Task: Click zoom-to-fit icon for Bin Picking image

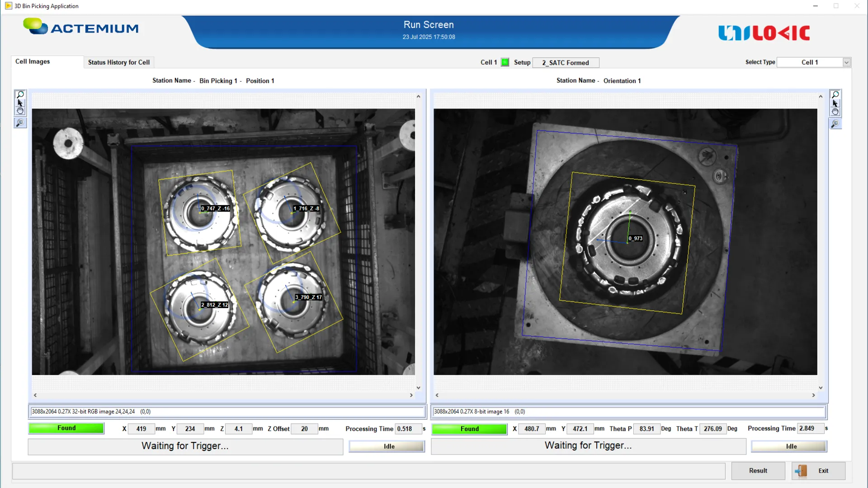Action: (x=20, y=123)
